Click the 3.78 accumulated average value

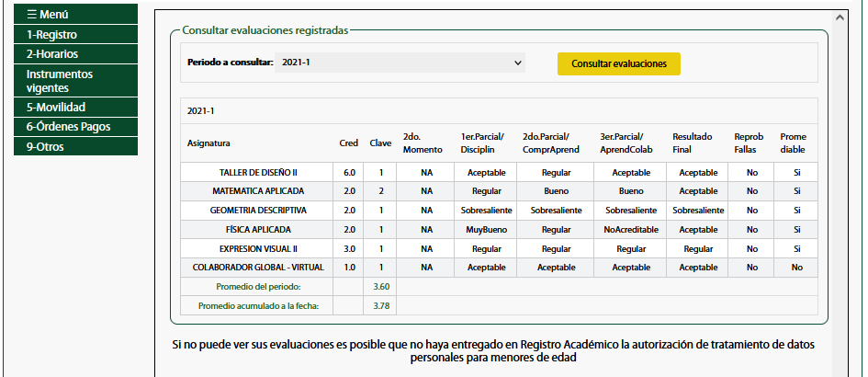pos(381,305)
